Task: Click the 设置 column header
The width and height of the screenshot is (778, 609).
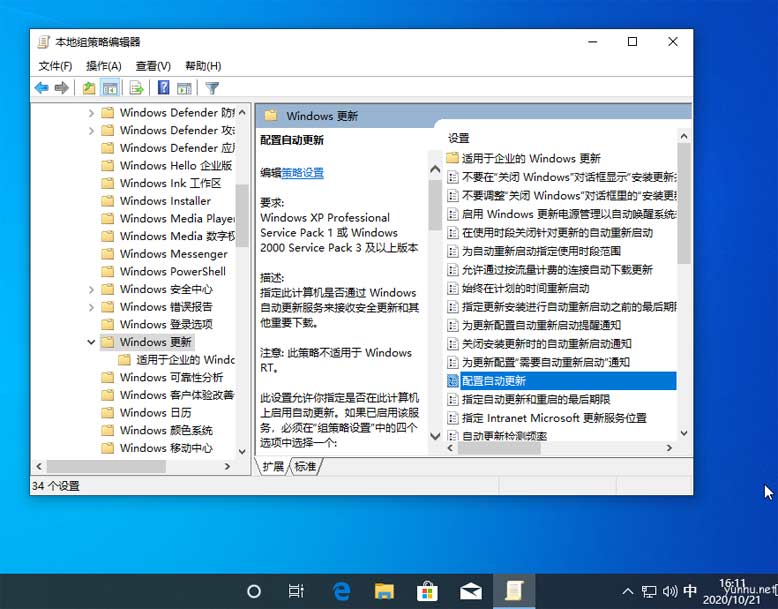Action: tap(458, 138)
